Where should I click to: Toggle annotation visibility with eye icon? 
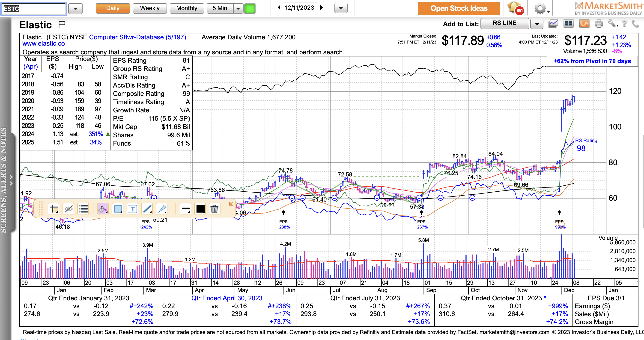[x=68, y=209]
